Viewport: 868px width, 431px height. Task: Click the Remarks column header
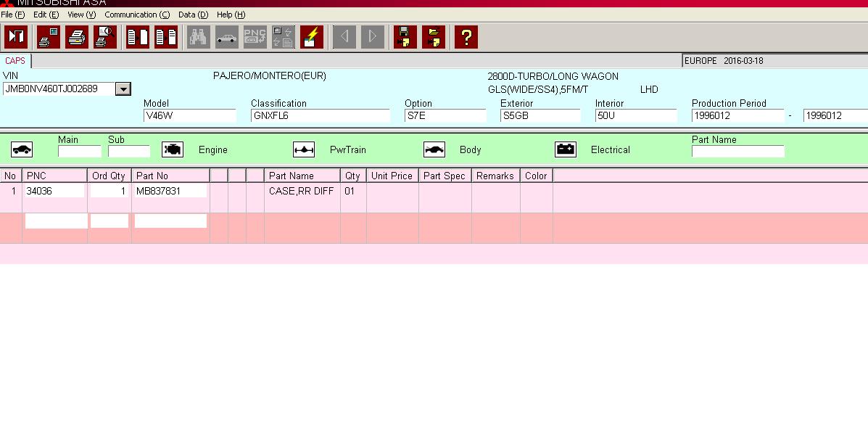[x=496, y=176]
